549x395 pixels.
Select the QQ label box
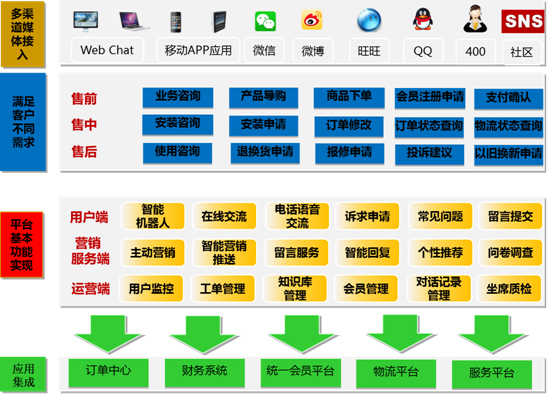pos(423,51)
